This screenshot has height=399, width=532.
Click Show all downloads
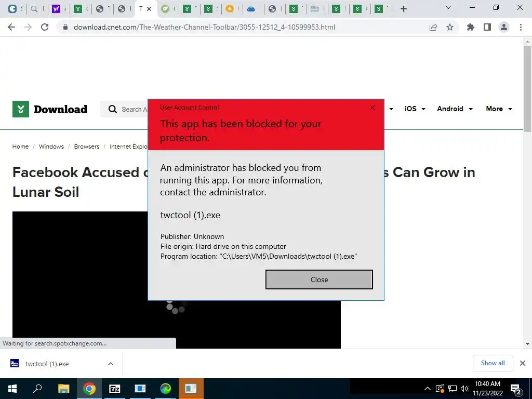coord(493,363)
